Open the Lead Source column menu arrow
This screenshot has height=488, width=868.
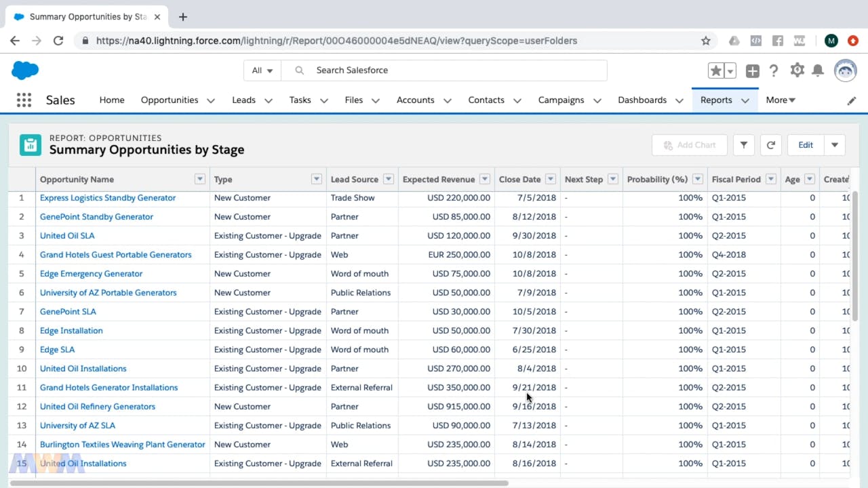tap(389, 179)
